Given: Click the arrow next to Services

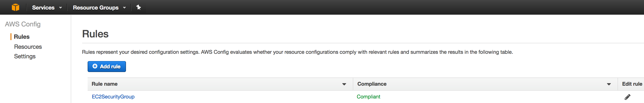Looking at the screenshot, I should (x=60, y=8).
